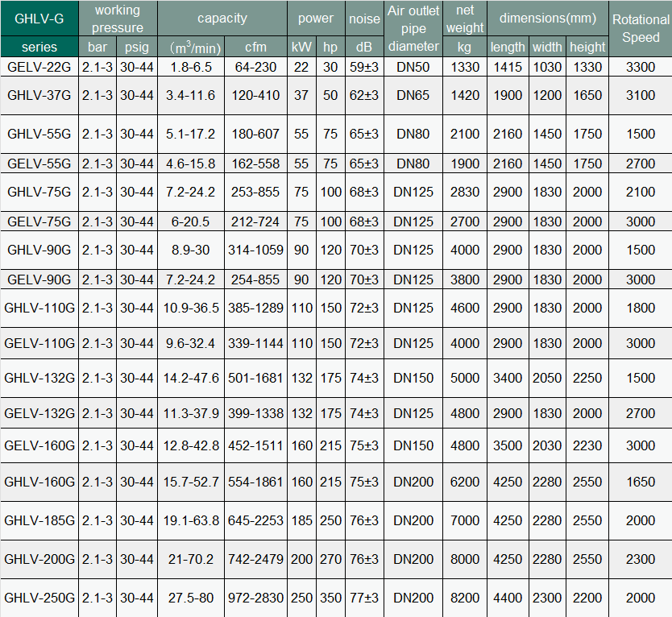Click the Air outlet pipe diameter header
Screen dimensions: 672x617
pos(413,28)
